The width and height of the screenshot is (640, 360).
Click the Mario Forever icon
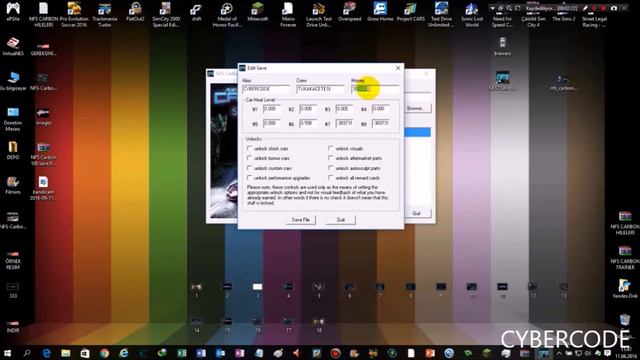[288, 14]
